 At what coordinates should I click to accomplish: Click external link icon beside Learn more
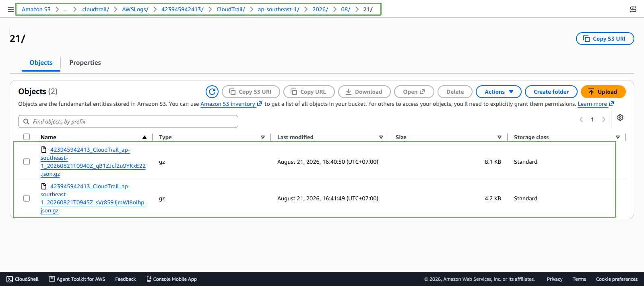(x=611, y=104)
